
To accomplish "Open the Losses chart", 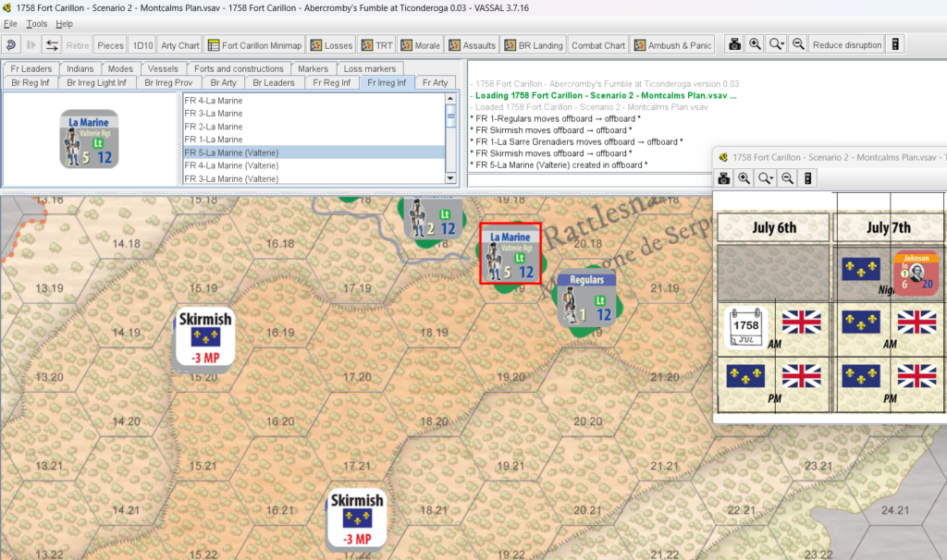I will 331,45.
